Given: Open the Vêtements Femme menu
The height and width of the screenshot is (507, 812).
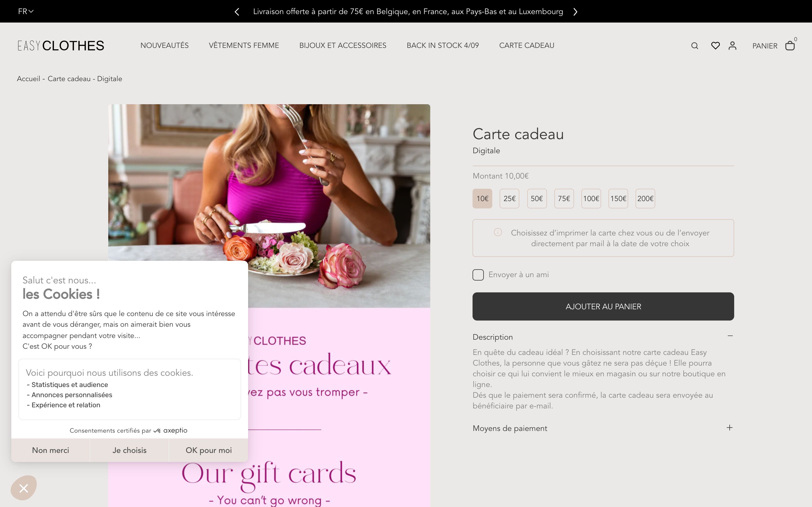Looking at the screenshot, I should [244, 46].
